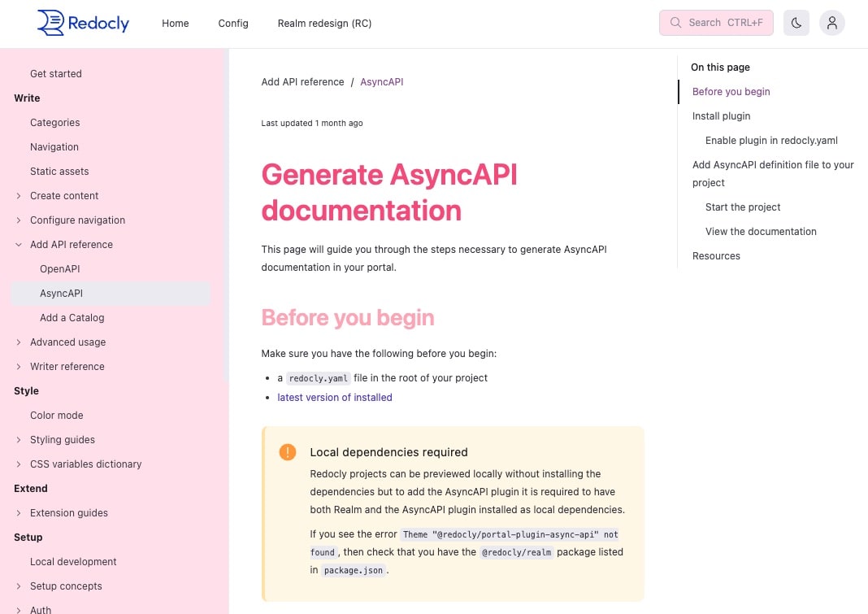
Task: Expand Writer reference chevron
Action: tap(18, 366)
